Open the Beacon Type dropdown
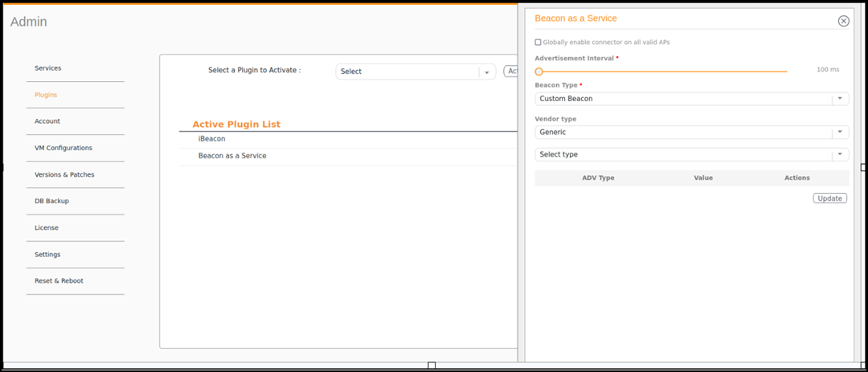This screenshot has height=372, width=868. tap(691, 99)
